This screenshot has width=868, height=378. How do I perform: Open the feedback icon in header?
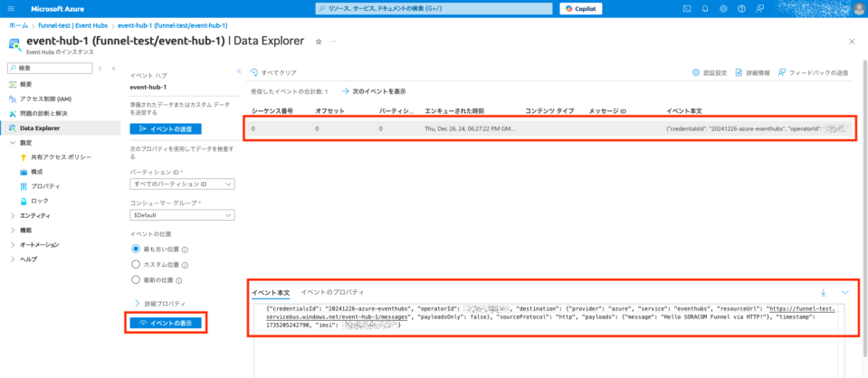pyautogui.click(x=759, y=9)
